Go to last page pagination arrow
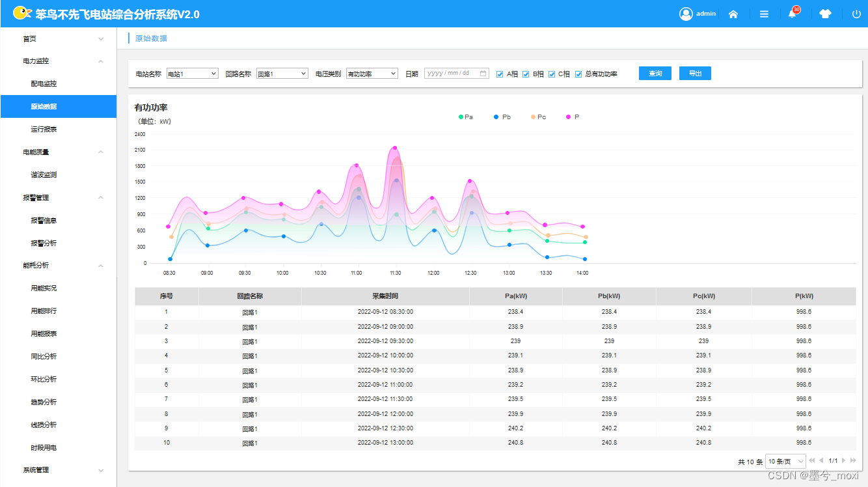This screenshot has height=487, width=868. click(x=853, y=460)
